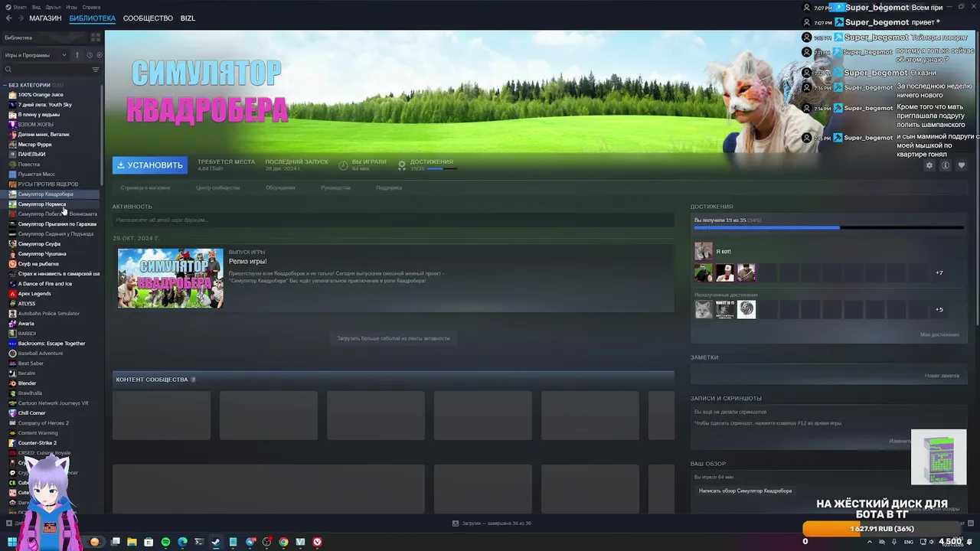Show +5 more locked achievements
Viewport: 980px width, 551px height.
click(x=939, y=310)
